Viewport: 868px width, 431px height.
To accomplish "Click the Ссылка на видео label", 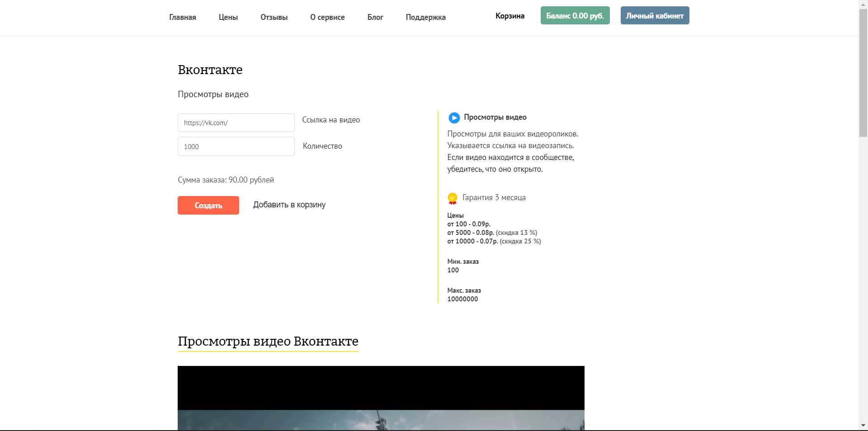I will (x=331, y=120).
